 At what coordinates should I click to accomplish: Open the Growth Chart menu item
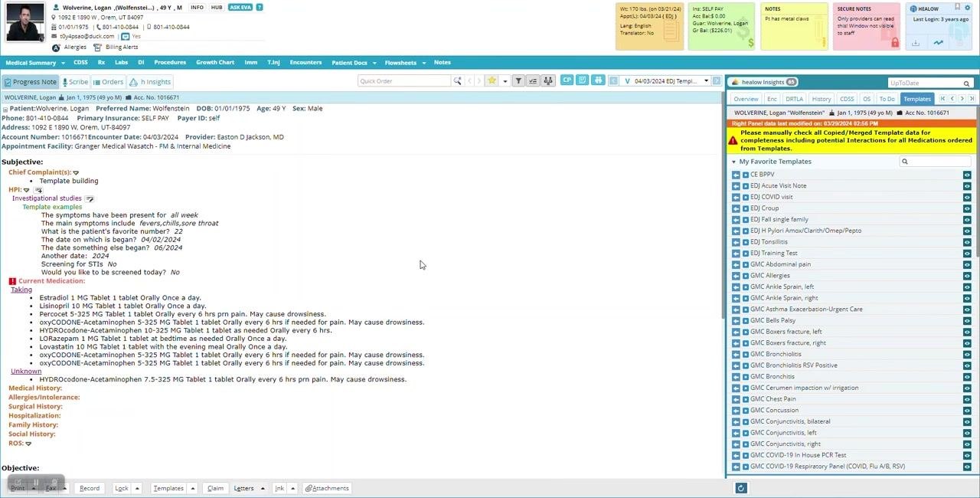(215, 63)
